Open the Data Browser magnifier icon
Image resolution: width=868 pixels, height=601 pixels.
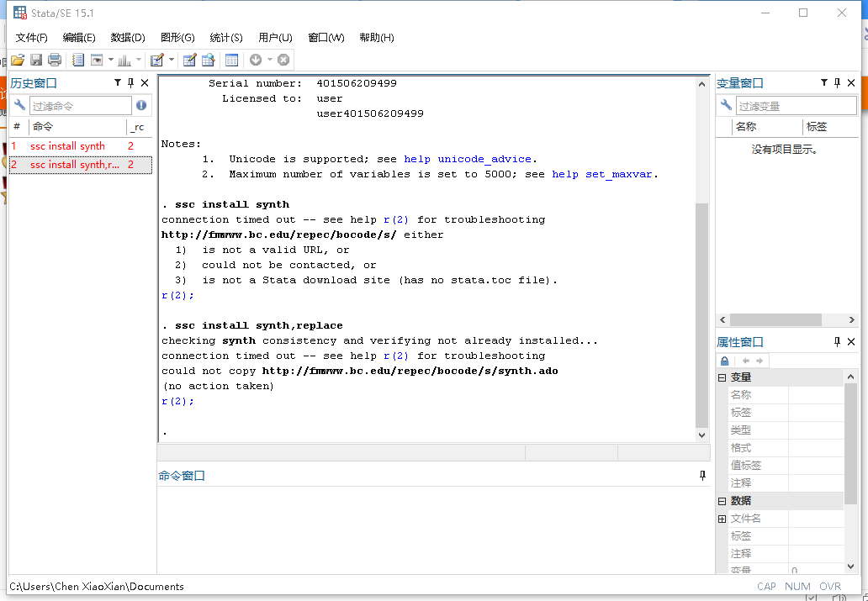coord(208,60)
